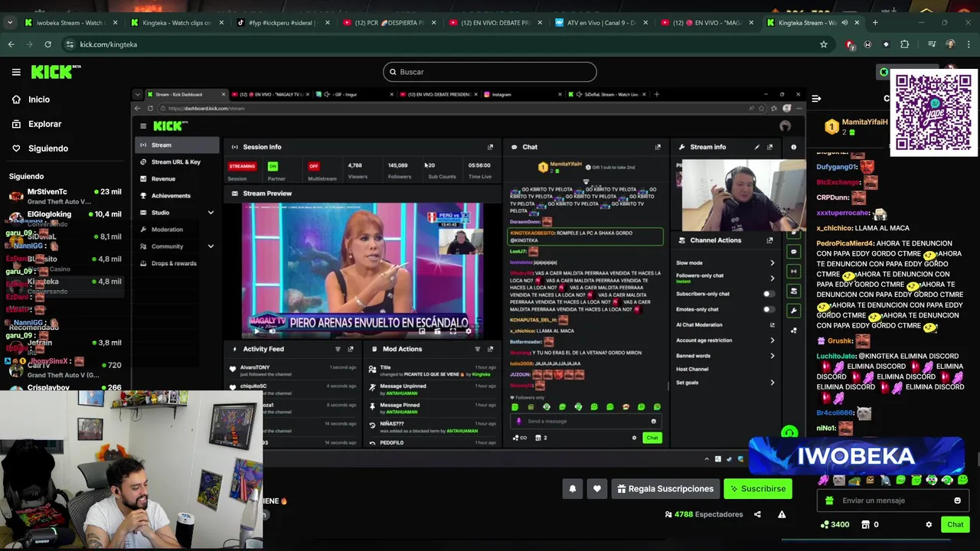Expand Studio in the streamed dashboard sidebar
This screenshot has width=980, height=551.
211,213
